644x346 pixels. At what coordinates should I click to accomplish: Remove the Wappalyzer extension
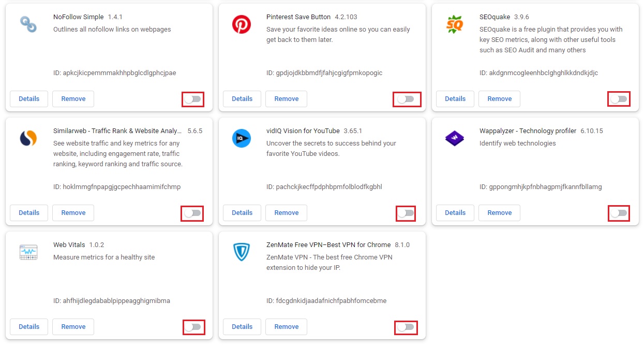click(x=500, y=213)
